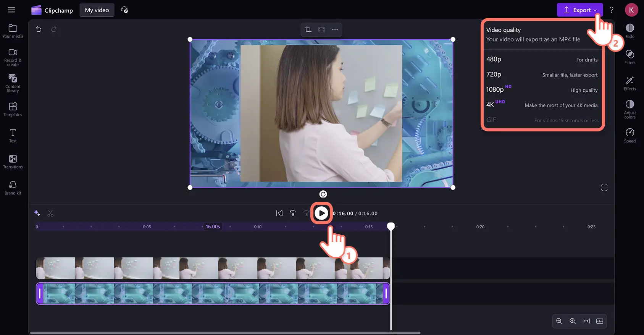Enter fullscreen preview mode

coord(604,188)
